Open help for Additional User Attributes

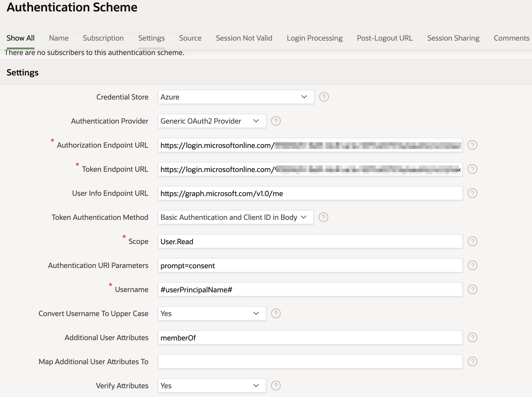pos(472,337)
